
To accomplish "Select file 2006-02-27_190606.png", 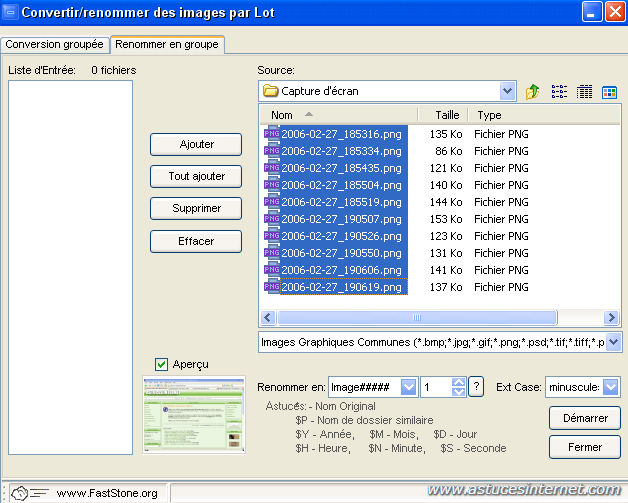I will pos(341,270).
